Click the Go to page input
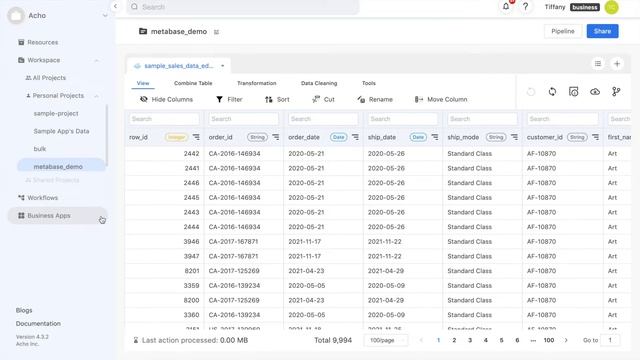This screenshot has height=360, width=640. coord(610,340)
